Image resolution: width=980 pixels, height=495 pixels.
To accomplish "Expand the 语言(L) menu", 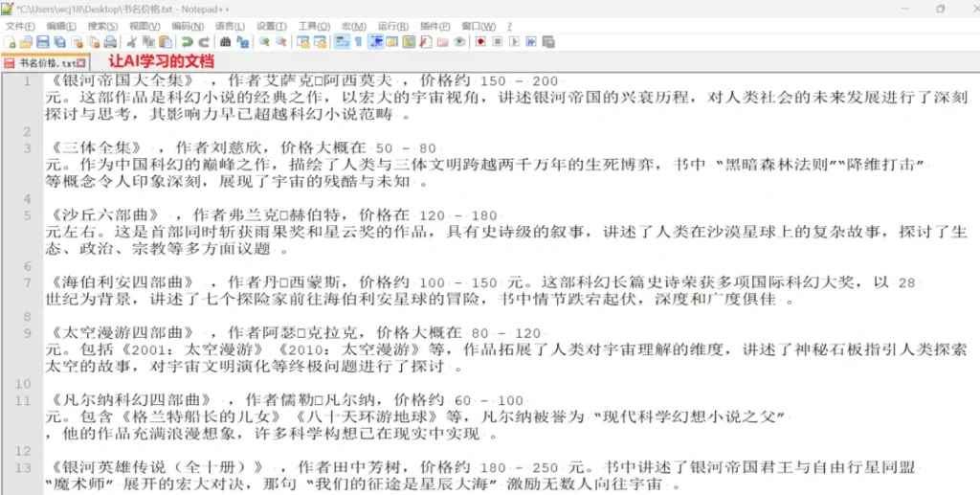I will tap(229, 26).
